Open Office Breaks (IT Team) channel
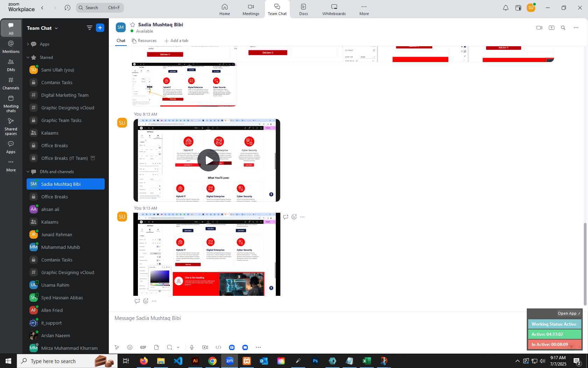 point(66,158)
